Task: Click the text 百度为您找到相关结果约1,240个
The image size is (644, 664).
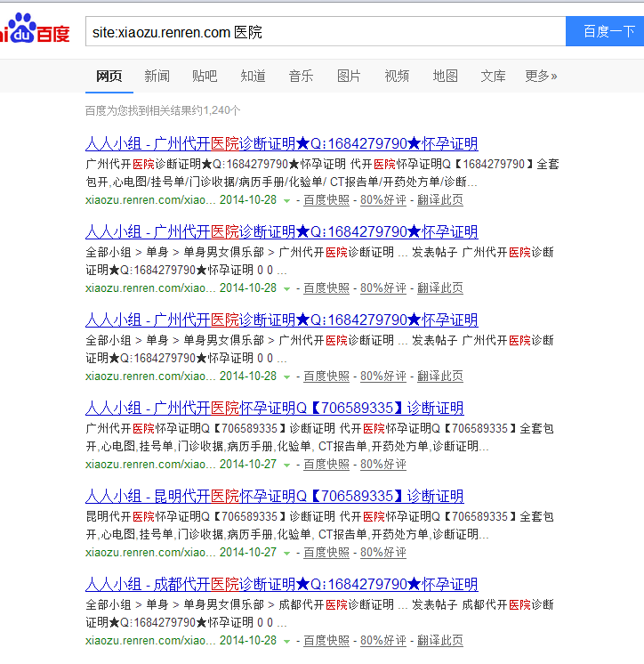Action: click(x=163, y=111)
